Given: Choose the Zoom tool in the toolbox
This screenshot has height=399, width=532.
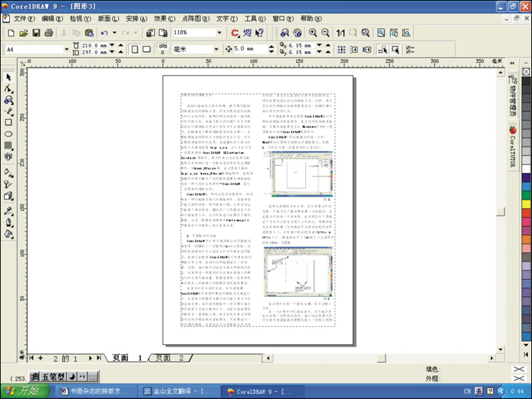Looking at the screenshot, I should coord(8,100).
